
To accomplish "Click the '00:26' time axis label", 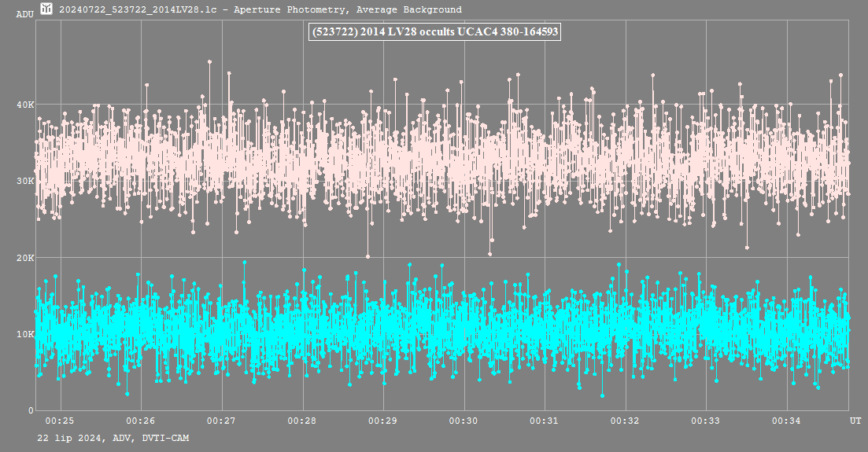I will pos(141,421).
